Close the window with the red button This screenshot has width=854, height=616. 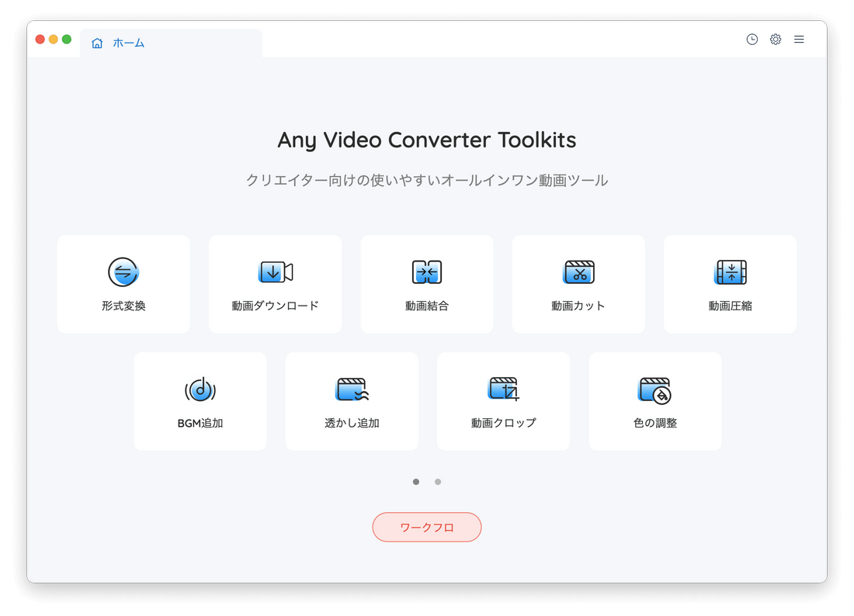40,40
